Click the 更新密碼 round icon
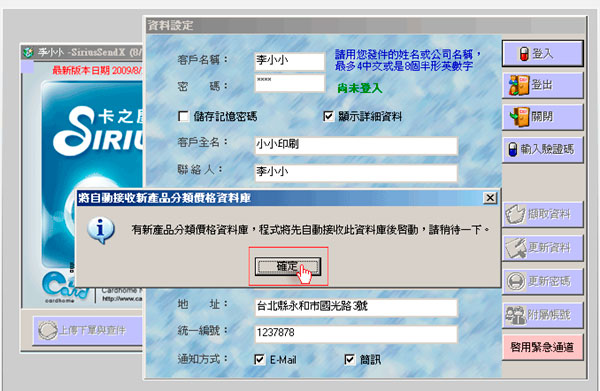This screenshot has width=600, height=391. click(516, 281)
